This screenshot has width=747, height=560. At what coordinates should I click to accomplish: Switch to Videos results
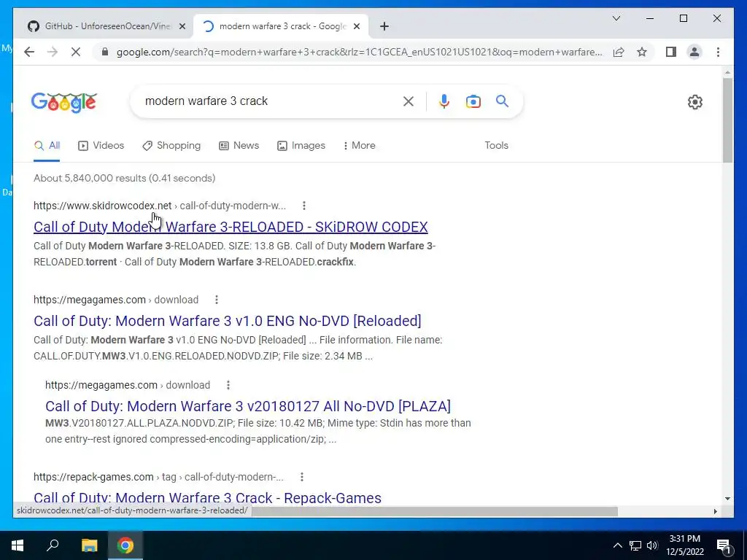coord(101,145)
